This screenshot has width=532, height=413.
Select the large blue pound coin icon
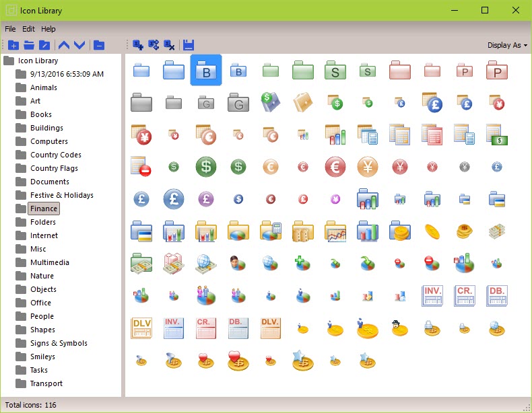click(174, 199)
